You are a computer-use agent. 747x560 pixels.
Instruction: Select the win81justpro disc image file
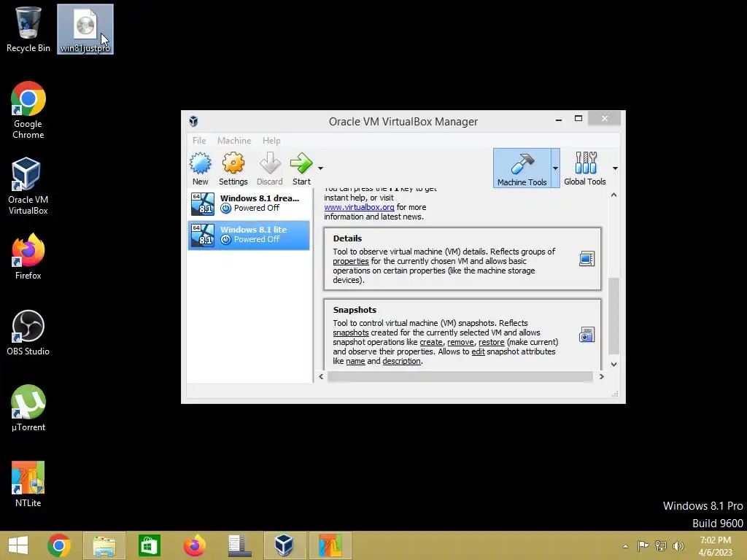tap(85, 29)
